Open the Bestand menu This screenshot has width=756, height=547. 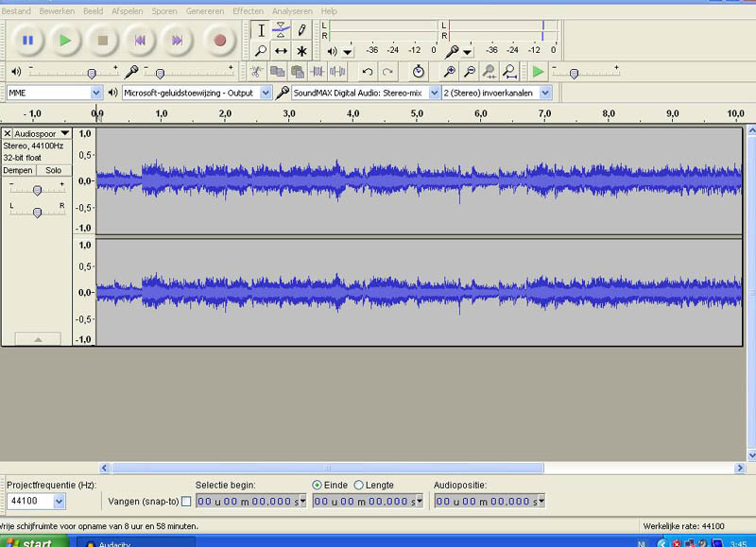pos(16,11)
